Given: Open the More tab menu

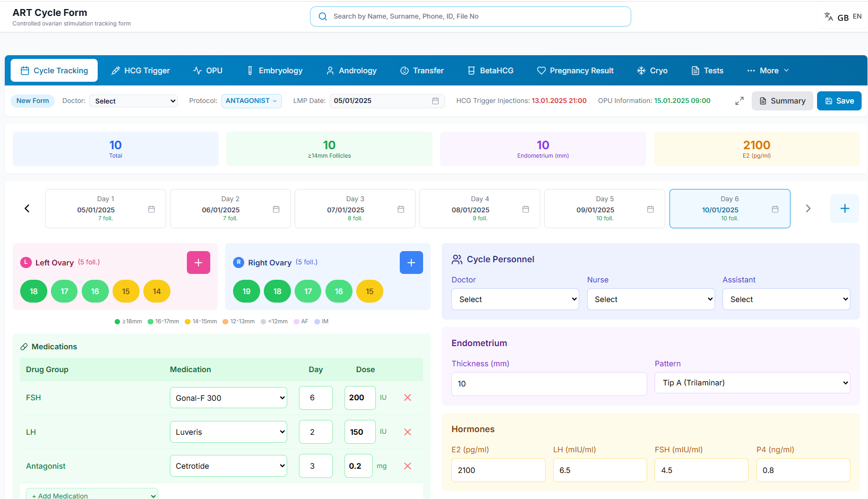Looking at the screenshot, I should 768,71.
